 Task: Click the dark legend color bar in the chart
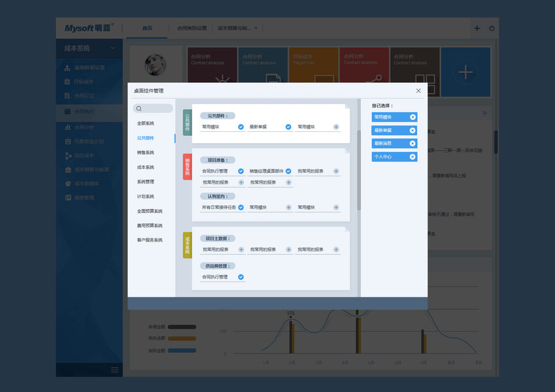(182, 327)
